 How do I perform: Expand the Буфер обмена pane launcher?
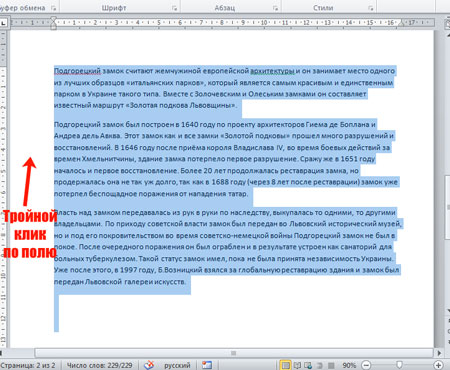point(54,9)
